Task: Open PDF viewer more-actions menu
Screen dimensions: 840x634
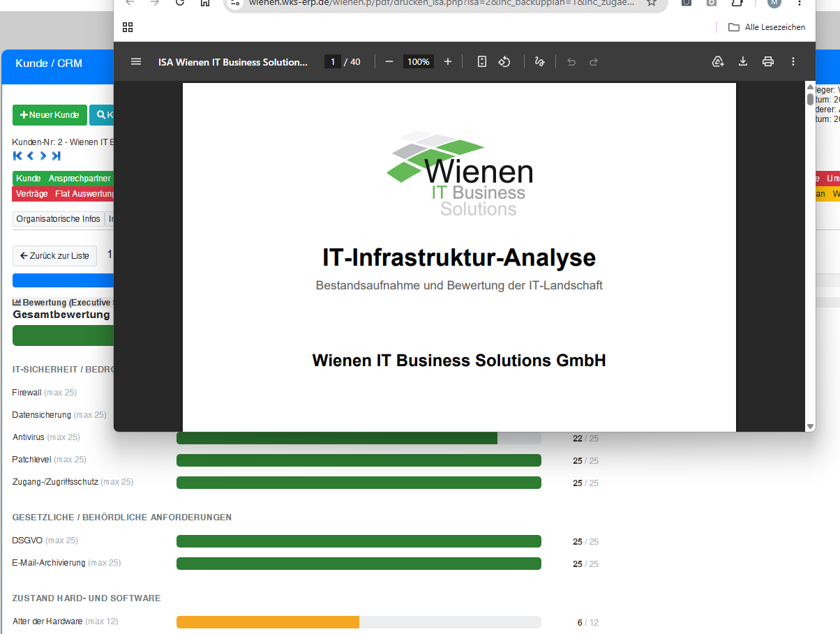Action: click(793, 61)
